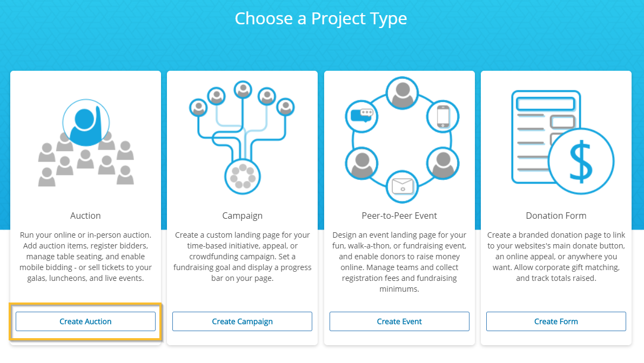This screenshot has width=644, height=363.
Task: Click the Auction description text
Action: click(85, 256)
